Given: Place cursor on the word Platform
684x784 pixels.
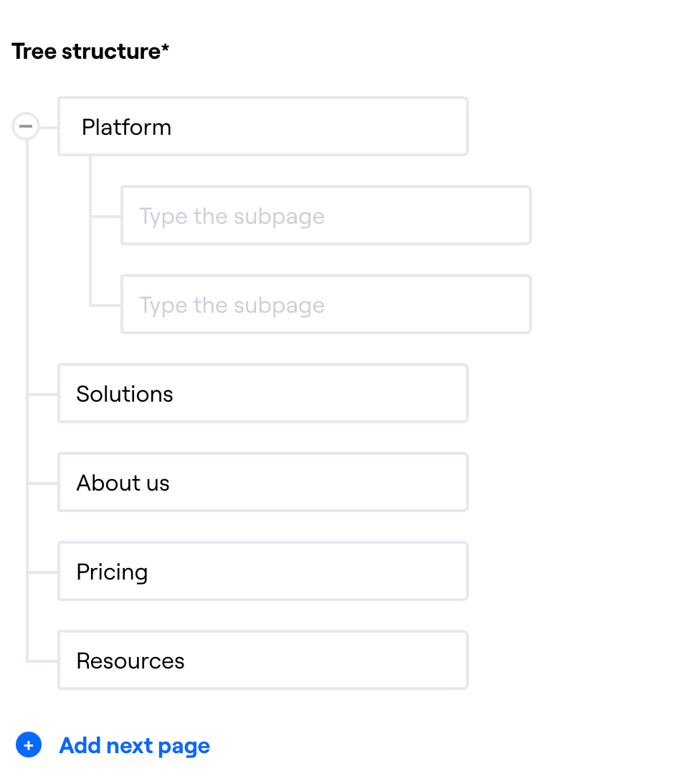Looking at the screenshot, I should tap(126, 127).
